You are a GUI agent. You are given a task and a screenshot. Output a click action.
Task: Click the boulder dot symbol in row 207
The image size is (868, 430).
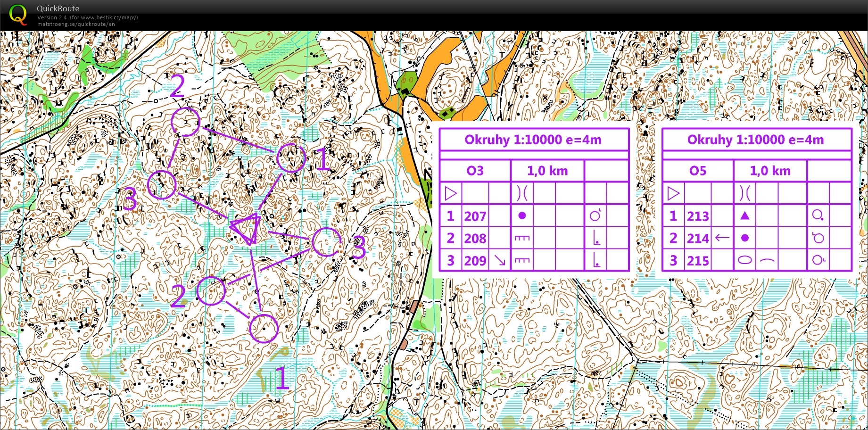pyautogui.click(x=522, y=216)
